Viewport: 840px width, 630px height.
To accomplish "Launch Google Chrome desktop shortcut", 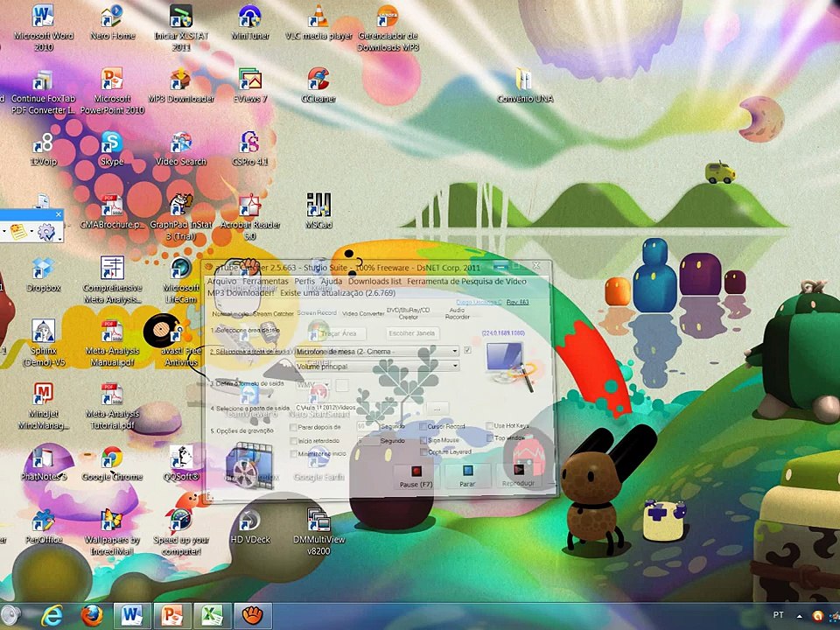I will point(113,464).
